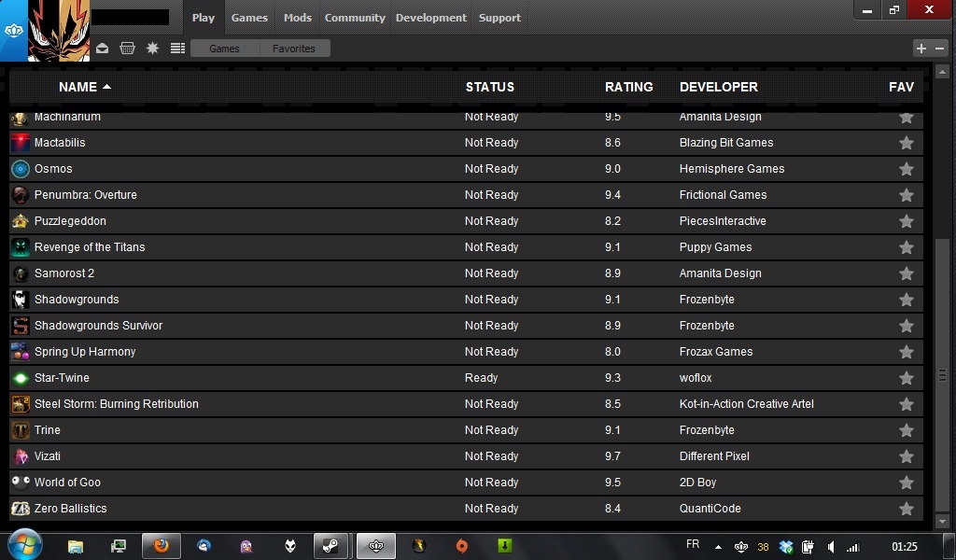Open the updates starburst icon
The height and width of the screenshot is (560, 956).
point(152,49)
